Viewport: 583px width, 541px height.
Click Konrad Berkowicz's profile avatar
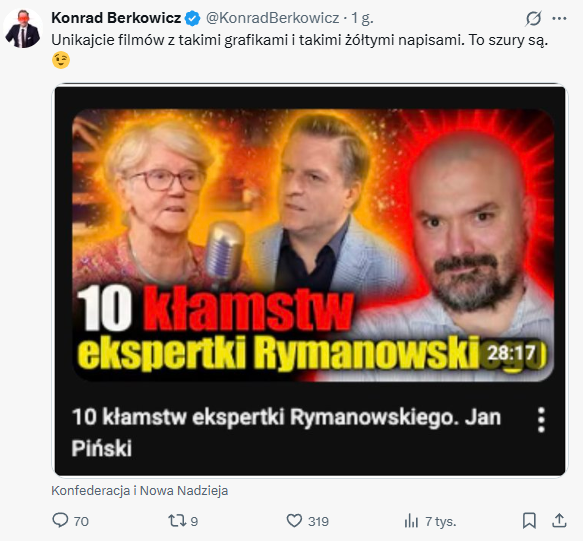click(x=23, y=29)
